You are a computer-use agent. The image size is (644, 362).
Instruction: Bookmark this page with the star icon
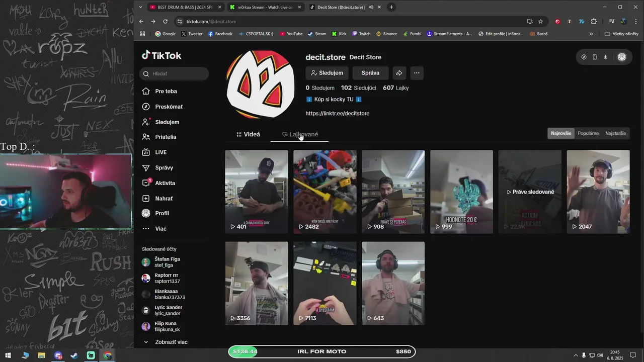pos(541,22)
